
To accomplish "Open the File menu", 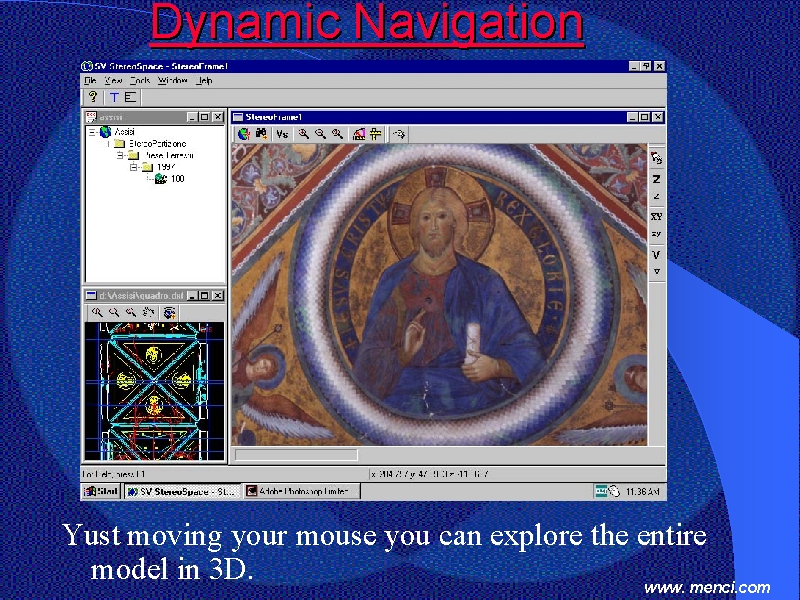I will pos(90,81).
